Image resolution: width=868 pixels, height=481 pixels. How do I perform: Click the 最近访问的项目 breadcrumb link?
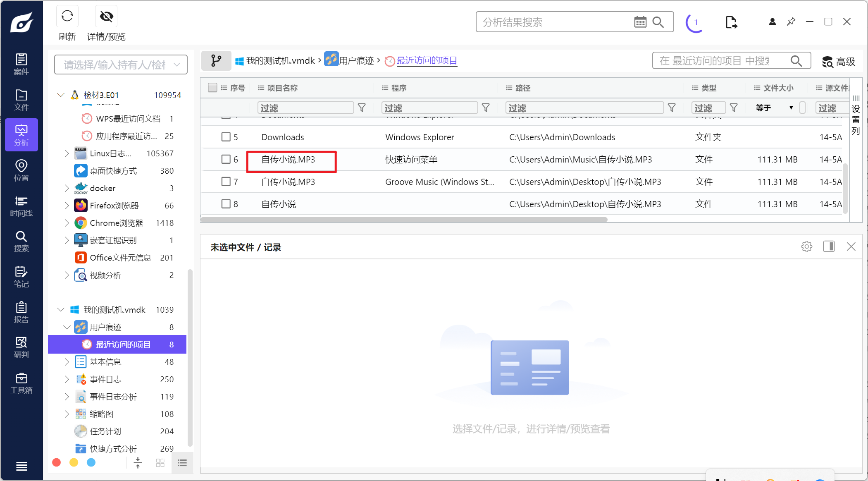pos(427,61)
